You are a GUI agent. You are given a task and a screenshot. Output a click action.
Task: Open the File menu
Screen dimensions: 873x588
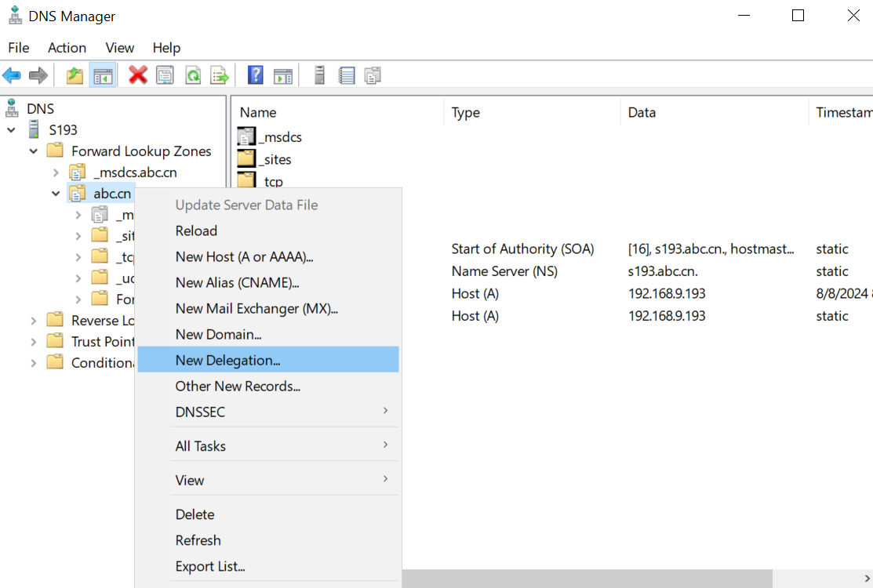[18, 48]
